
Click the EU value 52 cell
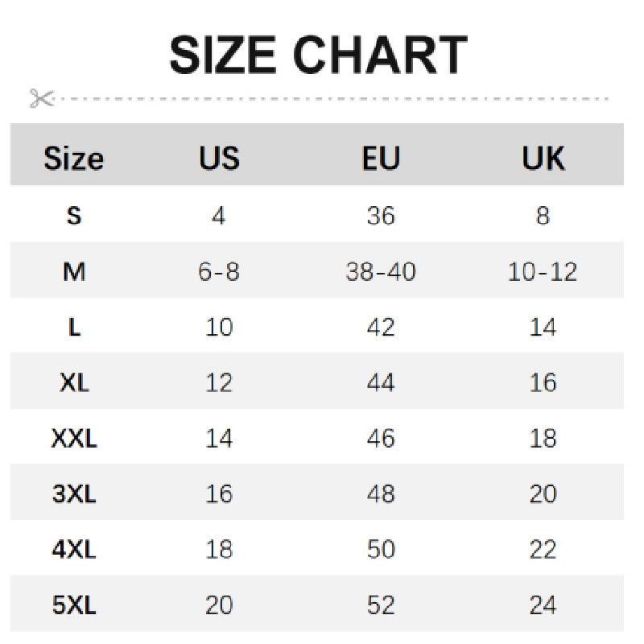click(381, 605)
